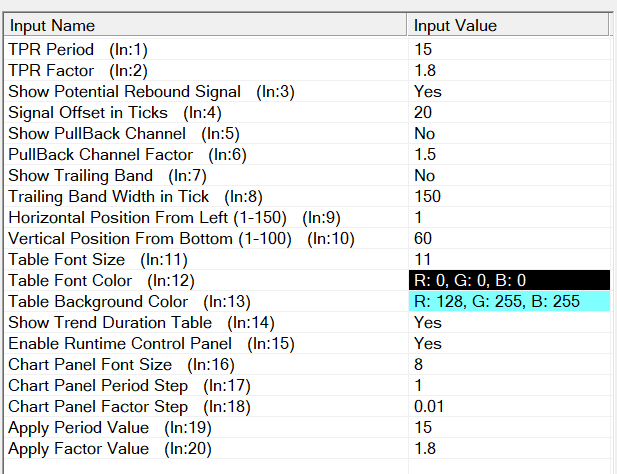Edit Horizontal Position From Left value
Image resolution: width=617 pixels, height=474 pixels.
[509, 218]
